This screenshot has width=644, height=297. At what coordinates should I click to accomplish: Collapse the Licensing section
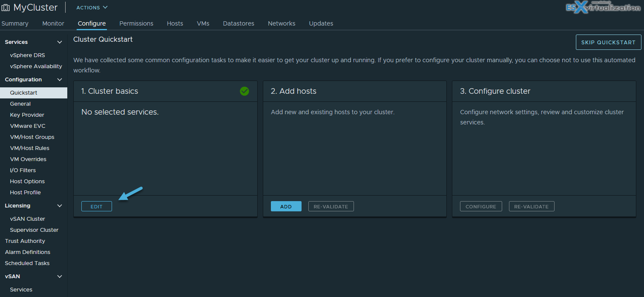click(60, 206)
